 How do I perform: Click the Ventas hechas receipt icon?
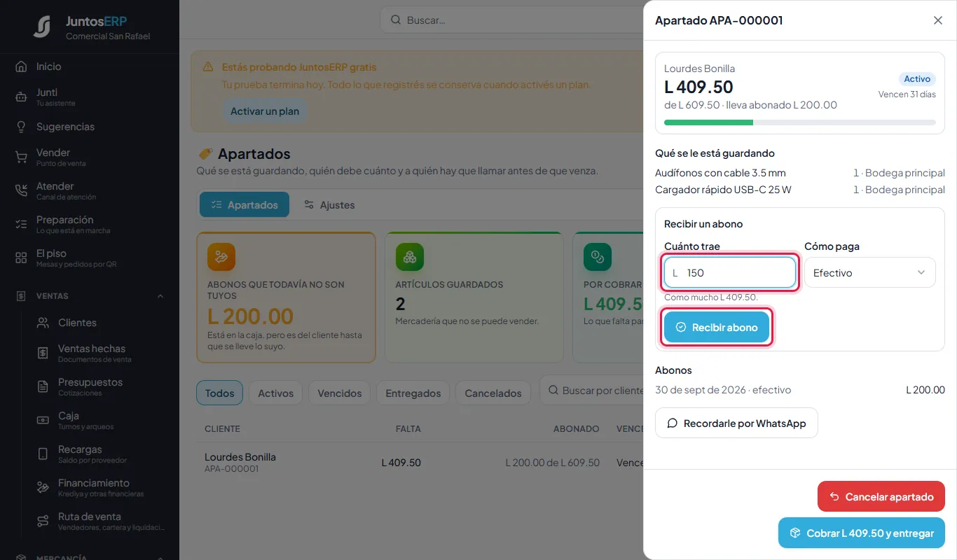[x=43, y=353]
